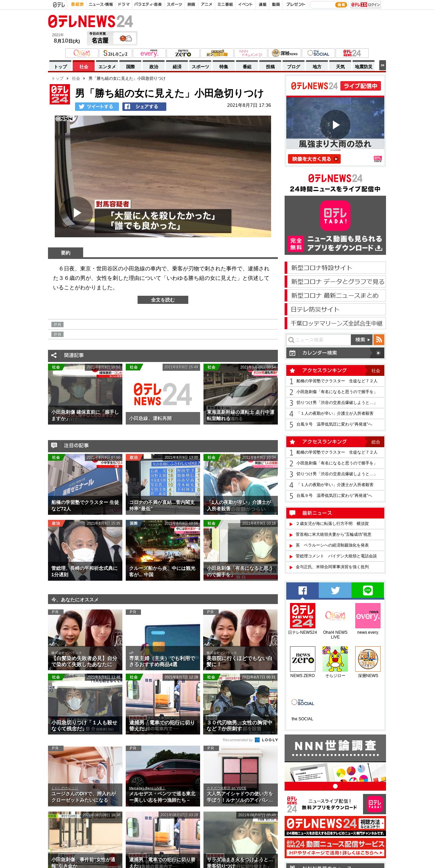Click the ニュース検索 search button
This screenshot has width=434, height=868.
[x=362, y=340]
